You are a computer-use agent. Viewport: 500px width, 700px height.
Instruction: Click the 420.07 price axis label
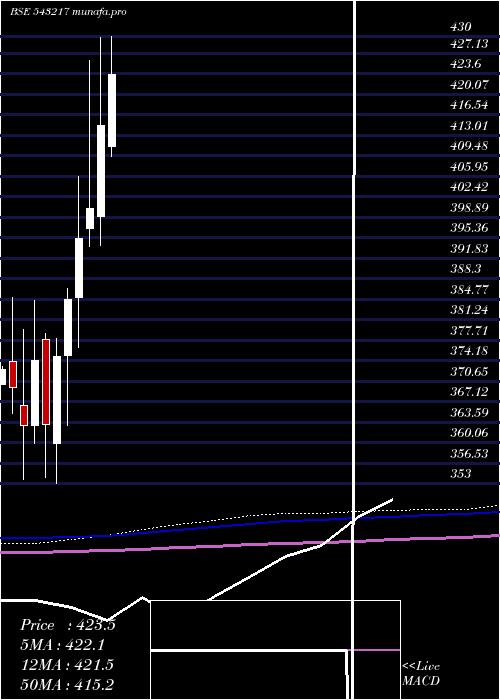tap(469, 85)
